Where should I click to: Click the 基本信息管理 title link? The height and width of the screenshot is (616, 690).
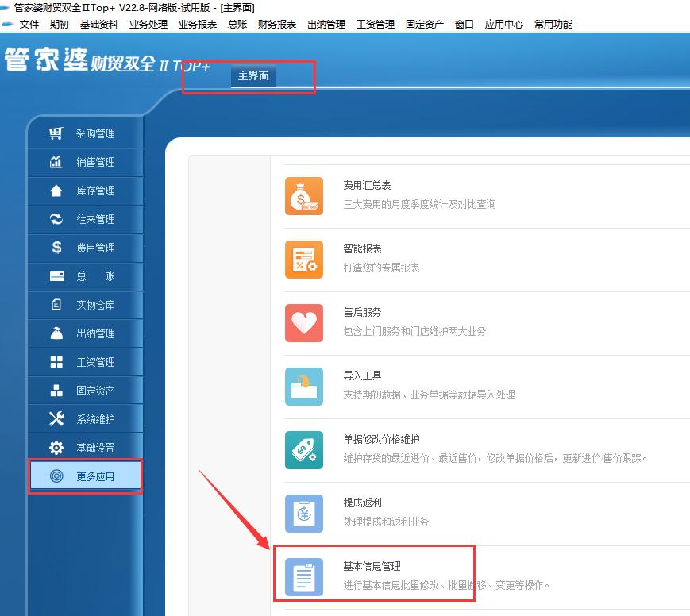click(x=372, y=566)
